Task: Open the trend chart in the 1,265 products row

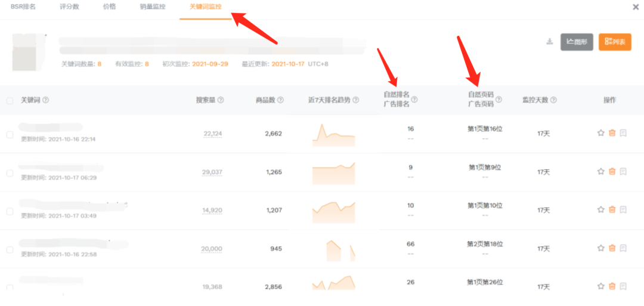Action: (333, 173)
